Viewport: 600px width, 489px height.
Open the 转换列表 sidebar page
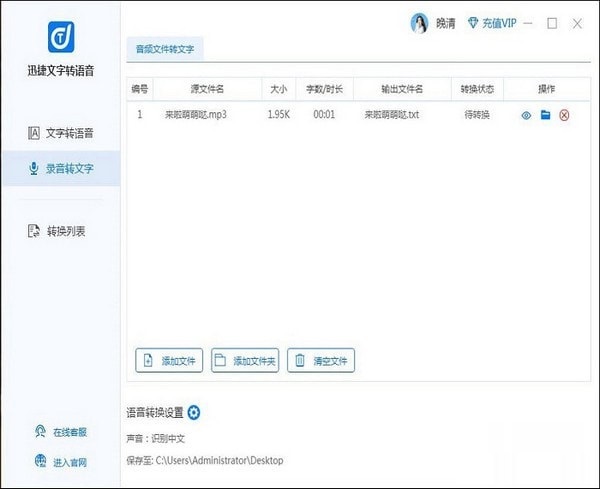click(60, 231)
